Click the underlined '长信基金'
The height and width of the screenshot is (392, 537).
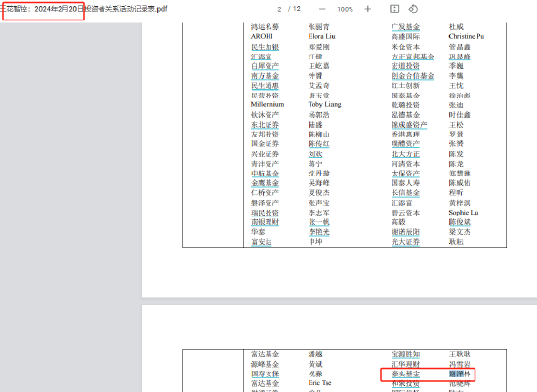[x=405, y=193]
